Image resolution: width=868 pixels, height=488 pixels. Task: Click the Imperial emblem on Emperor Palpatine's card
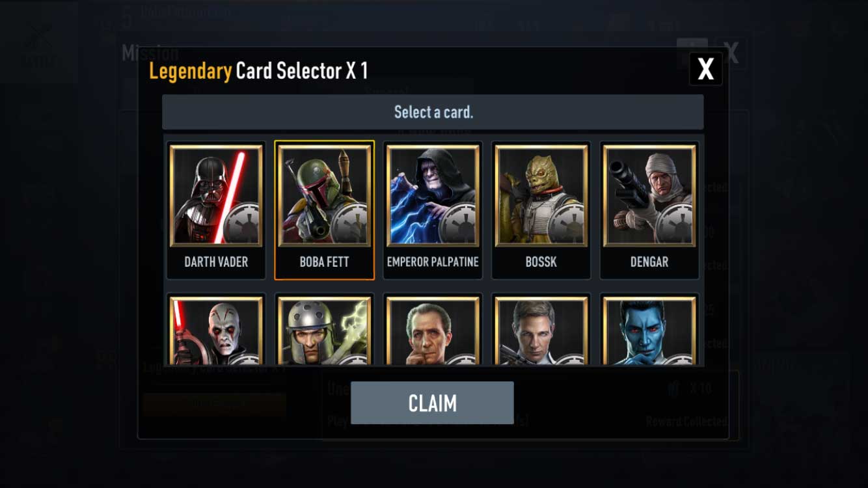(459, 225)
